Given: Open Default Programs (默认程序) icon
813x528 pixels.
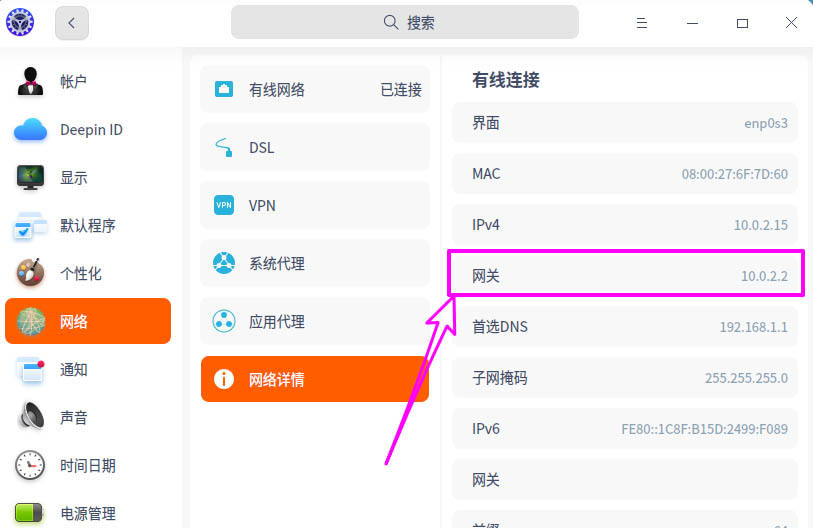Looking at the screenshot, I should click(30, 226).
